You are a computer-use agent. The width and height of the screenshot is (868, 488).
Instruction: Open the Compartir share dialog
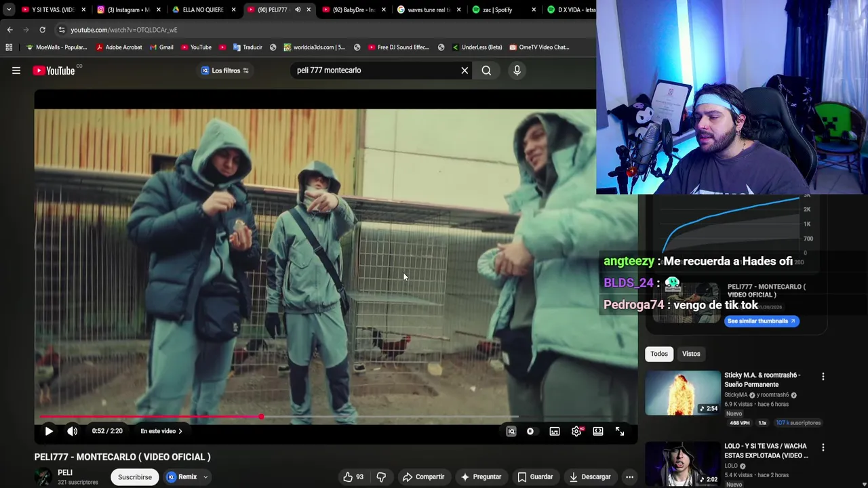point(423,477)
